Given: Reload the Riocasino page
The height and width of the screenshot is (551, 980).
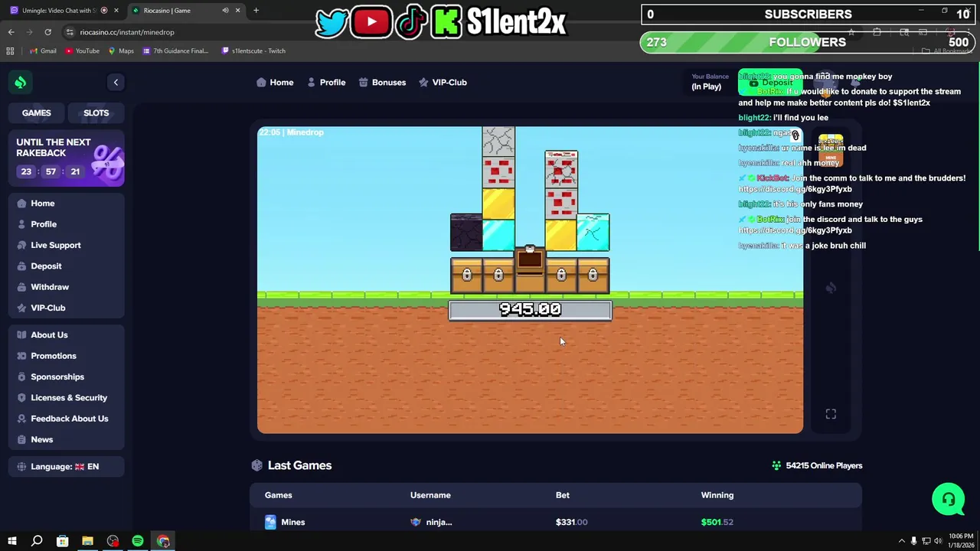Looking at the screenshot, I should (47, 32).
